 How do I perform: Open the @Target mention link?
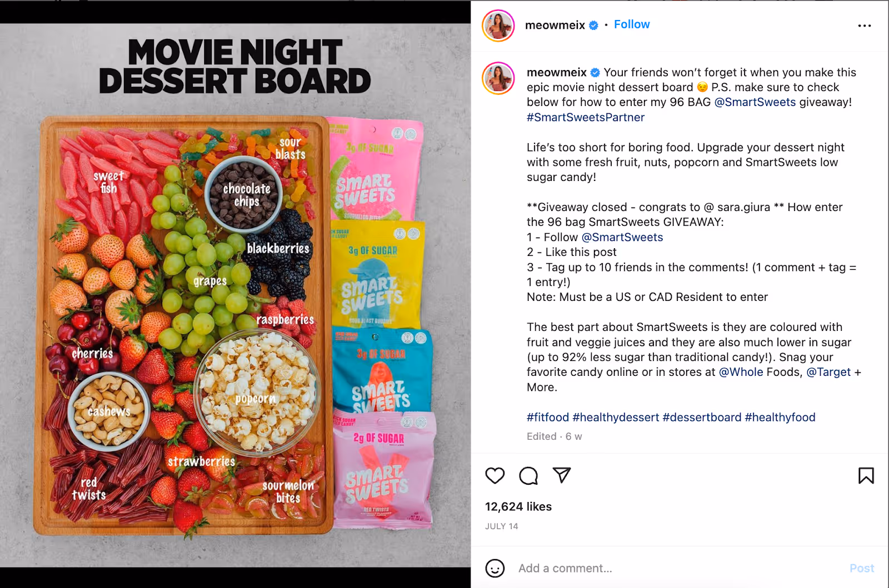[x=828, y=372]
